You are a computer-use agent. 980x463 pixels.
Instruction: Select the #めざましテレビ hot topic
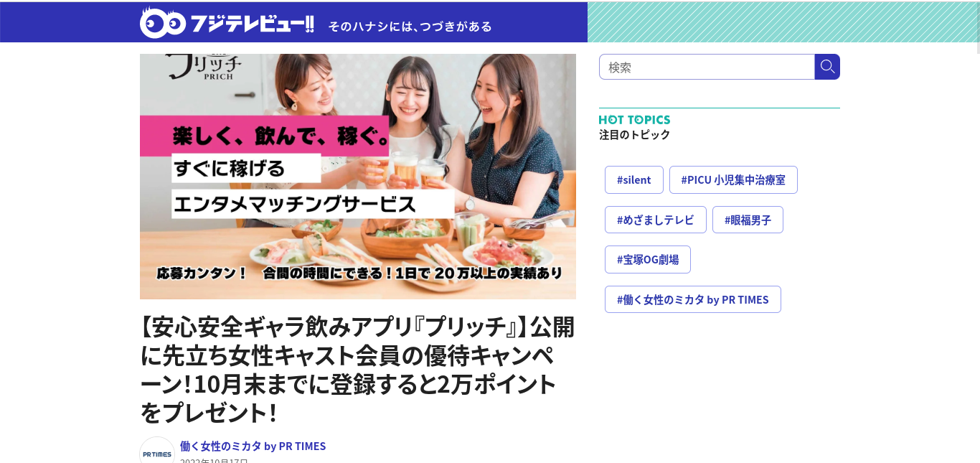656,220
